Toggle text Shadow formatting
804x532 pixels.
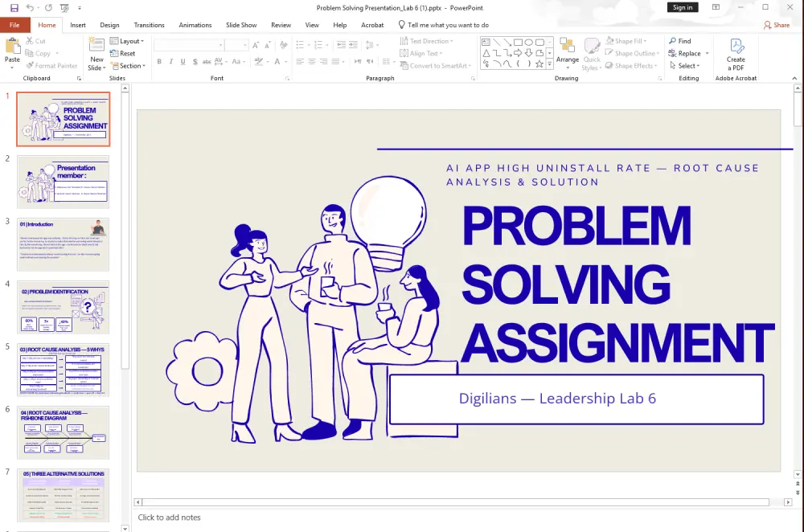pyautogui.click(x=195, y=62)
